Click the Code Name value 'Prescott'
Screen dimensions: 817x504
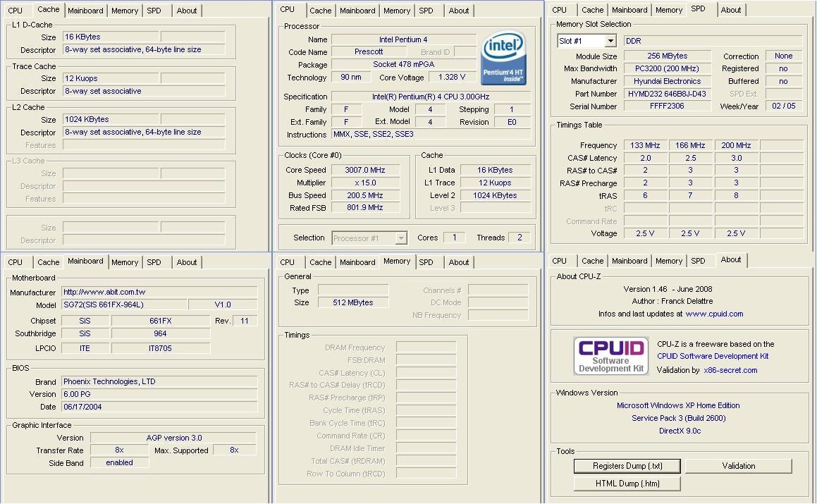click(x=369, y=52)
